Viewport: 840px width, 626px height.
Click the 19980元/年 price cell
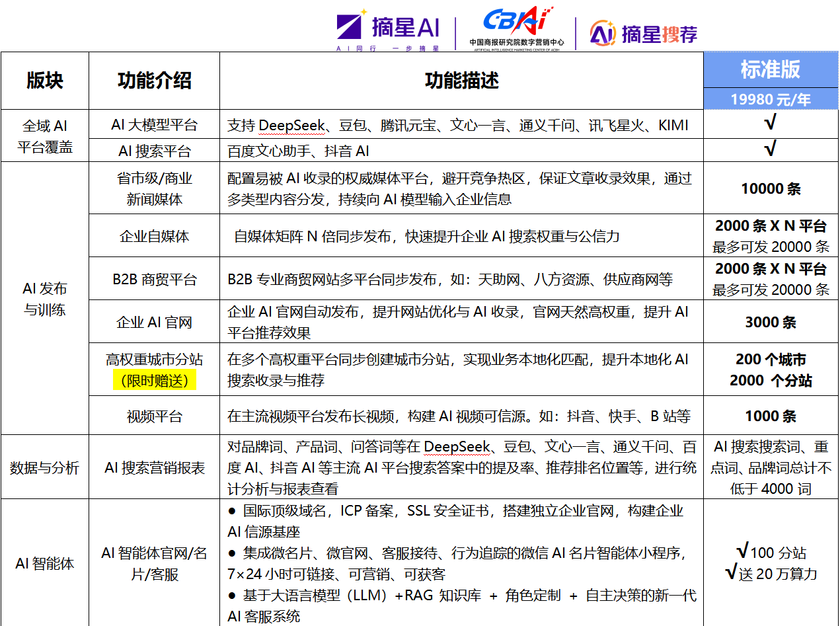771,99
